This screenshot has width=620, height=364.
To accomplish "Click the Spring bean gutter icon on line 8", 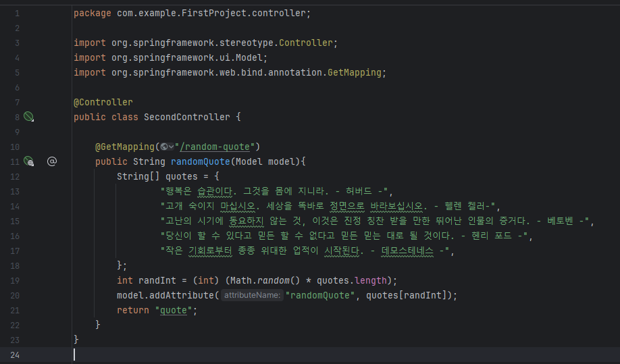I will (28, 117).
